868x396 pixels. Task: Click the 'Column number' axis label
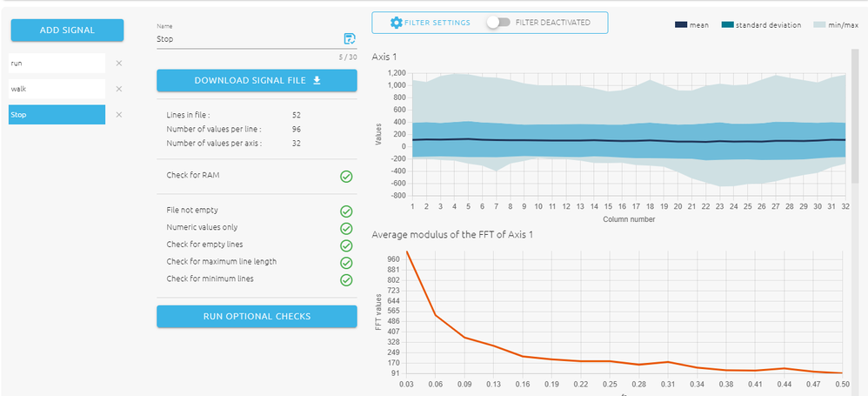point(629,219)
